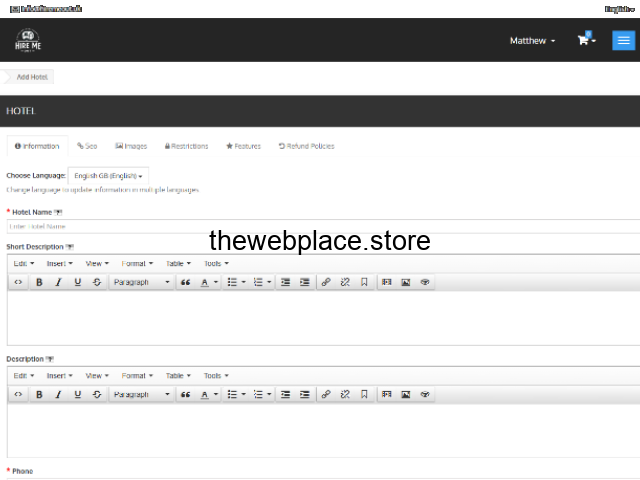Click into the Hotel Name input field
Viewport: 640px width, 480px height.
pos(320,226)
